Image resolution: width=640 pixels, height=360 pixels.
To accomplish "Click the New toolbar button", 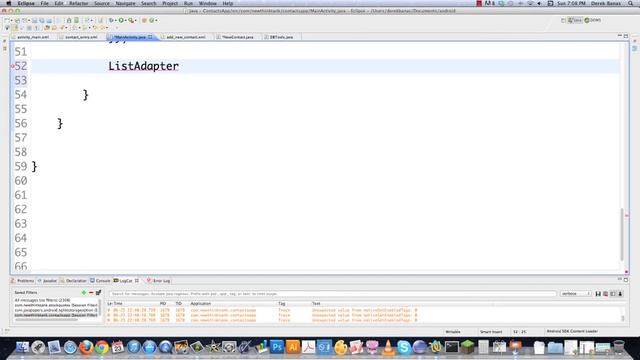I will click(x=8, y=20).
